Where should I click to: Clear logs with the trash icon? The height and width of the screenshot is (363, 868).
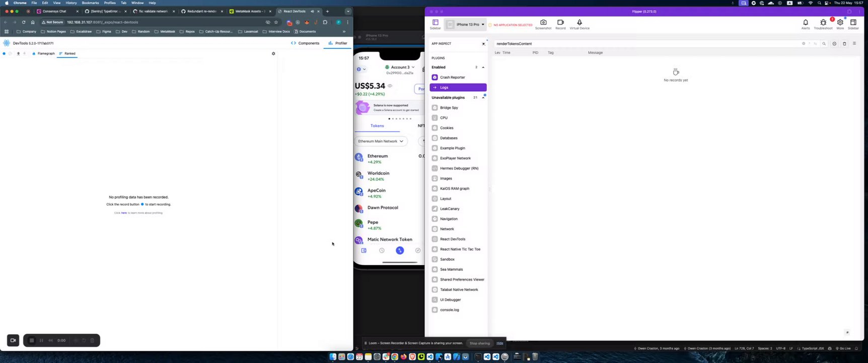(x=844, y=44)
